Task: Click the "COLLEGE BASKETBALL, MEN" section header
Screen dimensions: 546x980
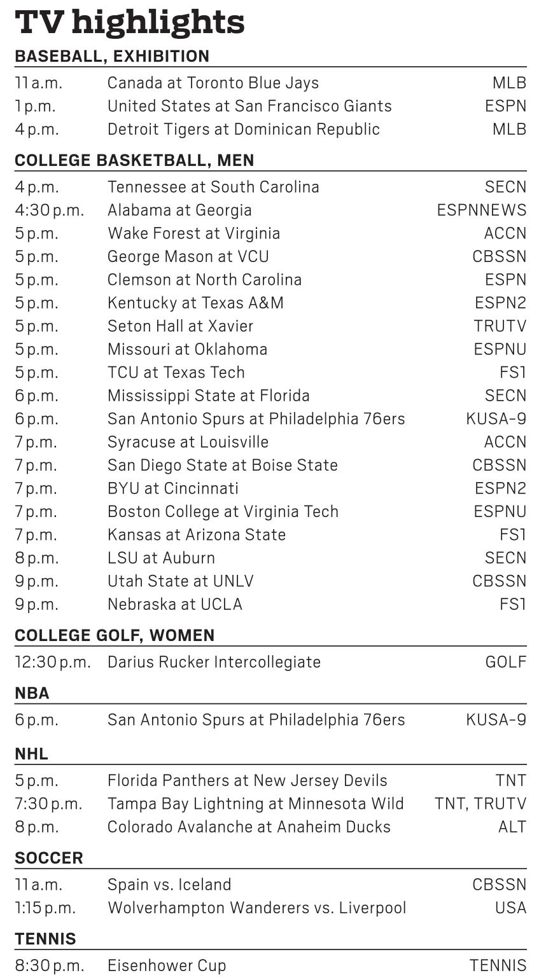Action: (134, 160)
